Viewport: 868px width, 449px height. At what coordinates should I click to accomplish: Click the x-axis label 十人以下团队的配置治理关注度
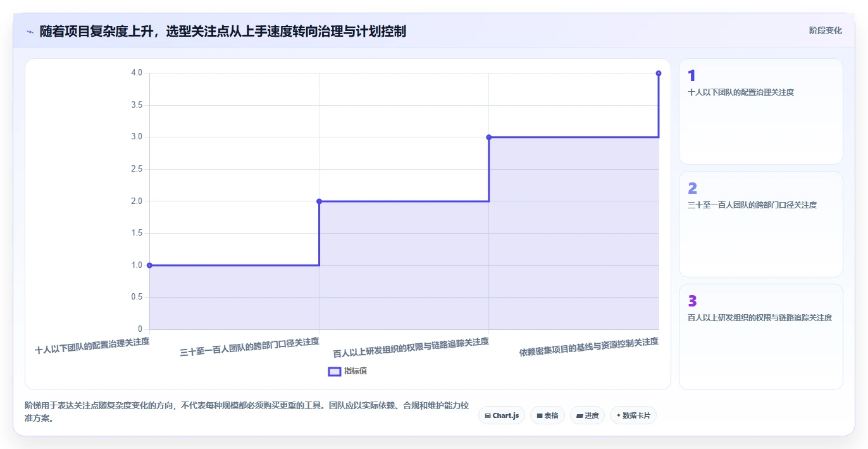coord(92,345)
